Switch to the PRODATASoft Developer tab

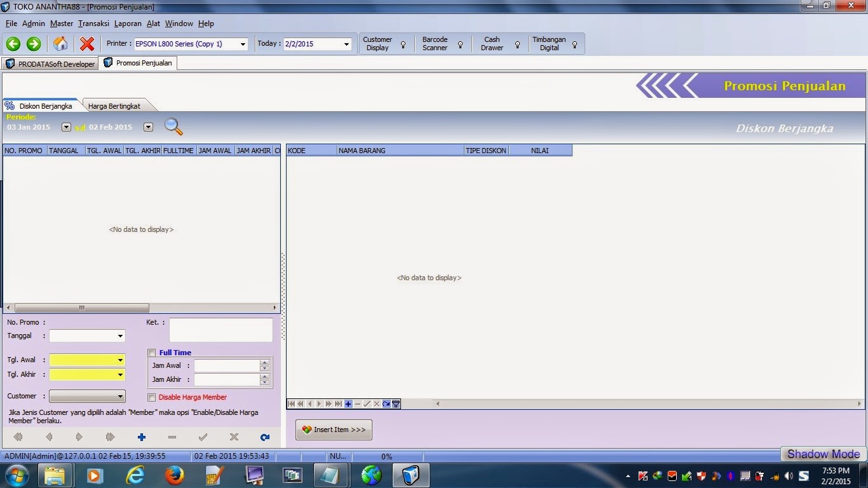tap(50, 64)
